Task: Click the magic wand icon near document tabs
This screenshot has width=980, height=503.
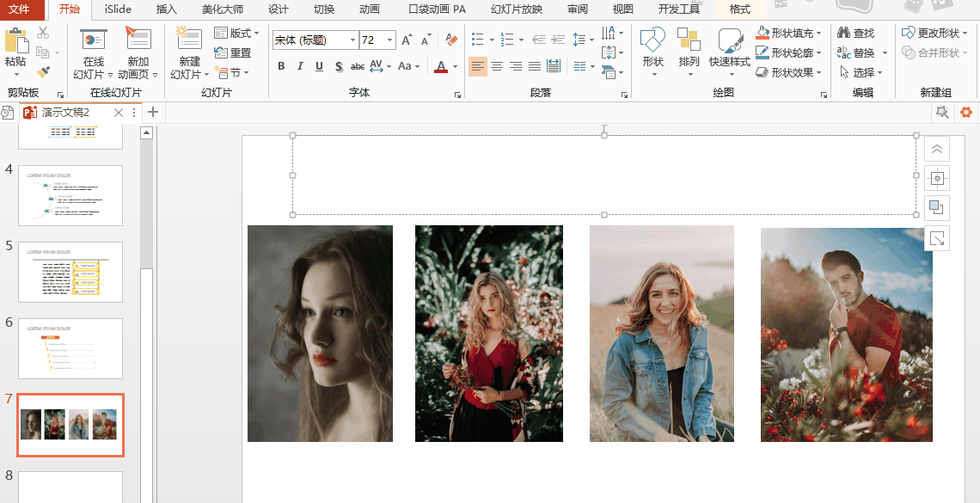Action: [942, 113]
